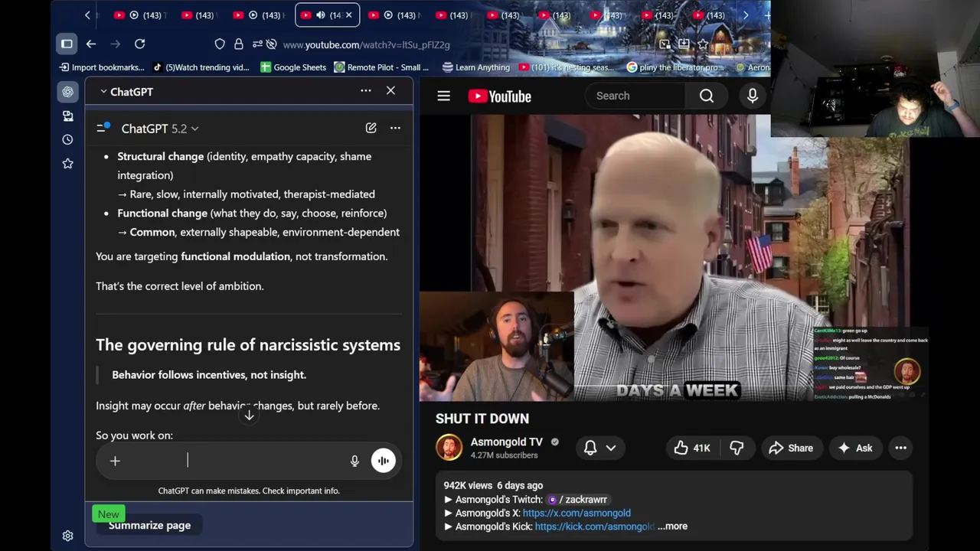Expand the ChatGPT panel header chevron
980x551 pixels.
(103, 92)
